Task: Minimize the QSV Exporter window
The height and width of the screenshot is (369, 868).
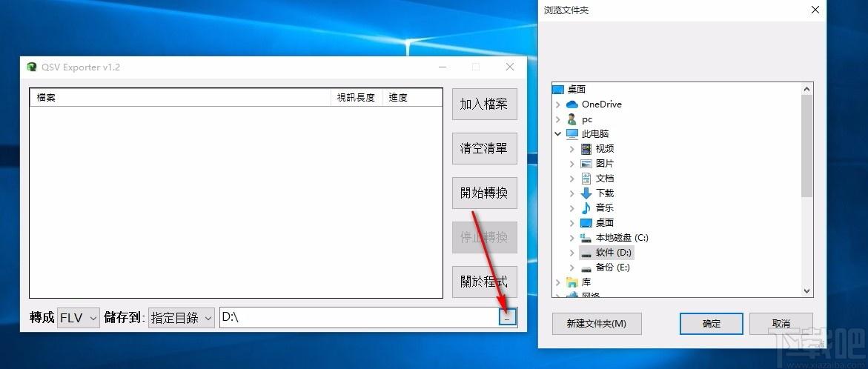Action: point(443,67)
